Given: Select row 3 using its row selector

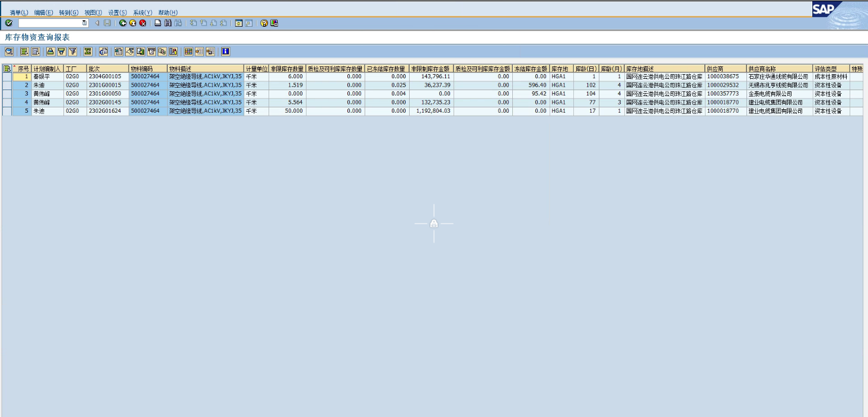Looking at the screenshot, I should [7, 94].
